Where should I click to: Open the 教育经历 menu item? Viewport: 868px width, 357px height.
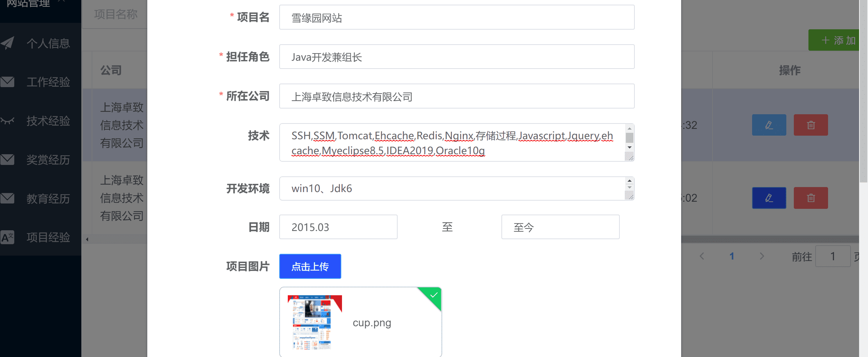coord(48,198)
